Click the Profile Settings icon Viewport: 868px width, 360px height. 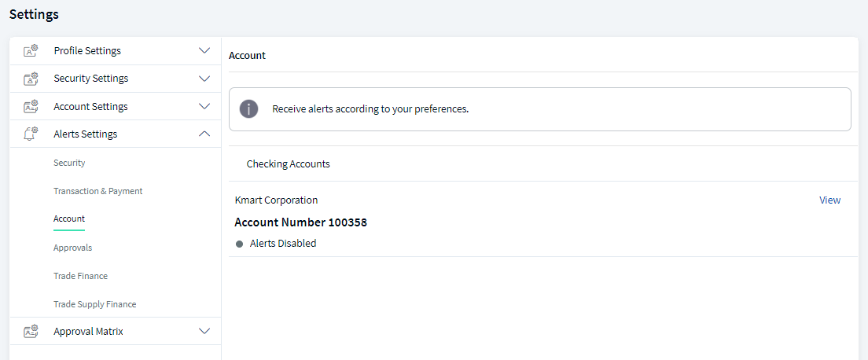[31, 50]
